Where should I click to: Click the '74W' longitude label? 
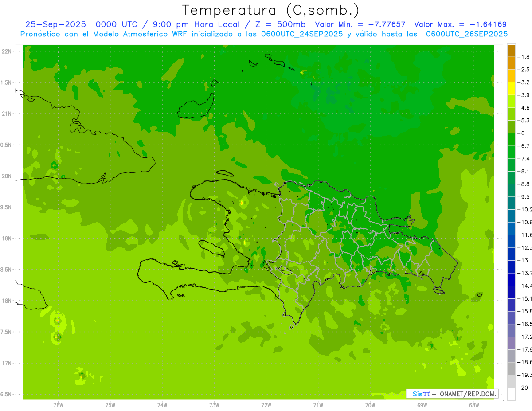click(162, 405)
